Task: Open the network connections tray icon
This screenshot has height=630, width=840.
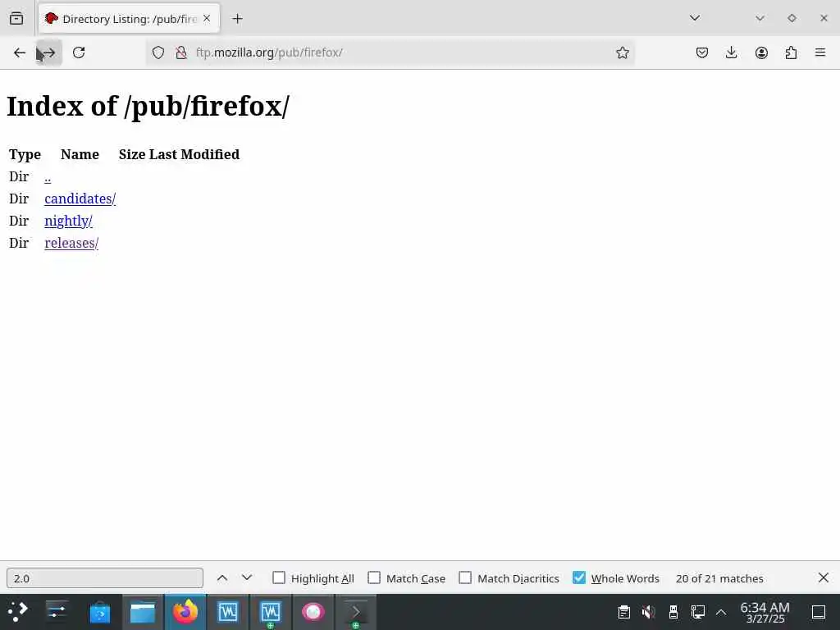Action: (x=697, y=612)
